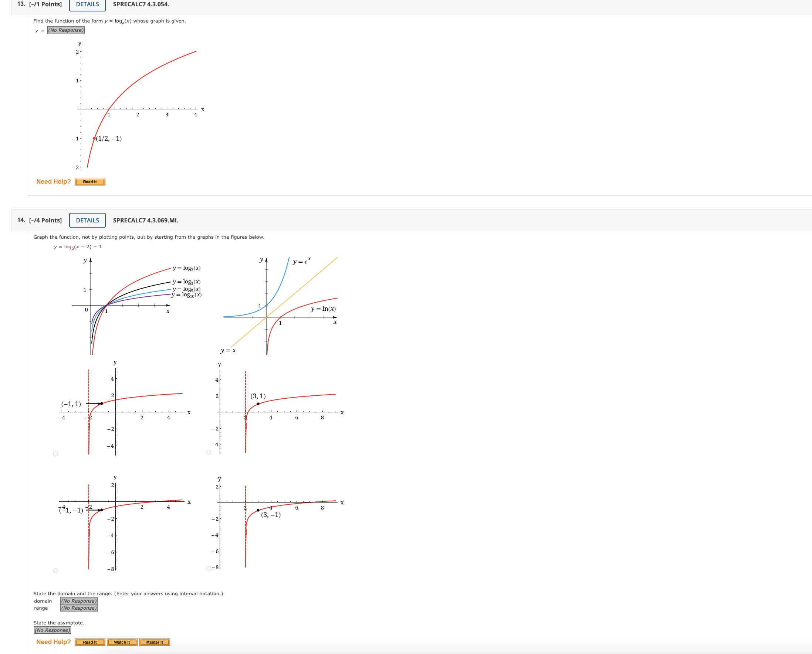Click the domain answer field
This screenshot has width=812, height=654.
pos(79,601)
